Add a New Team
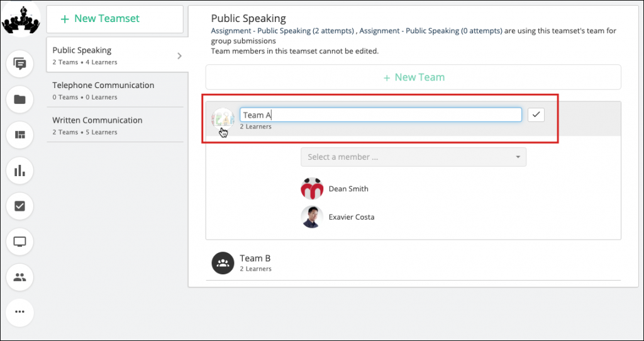The height and width of the screenshot is (341, 644). click(x=413, y=77)
